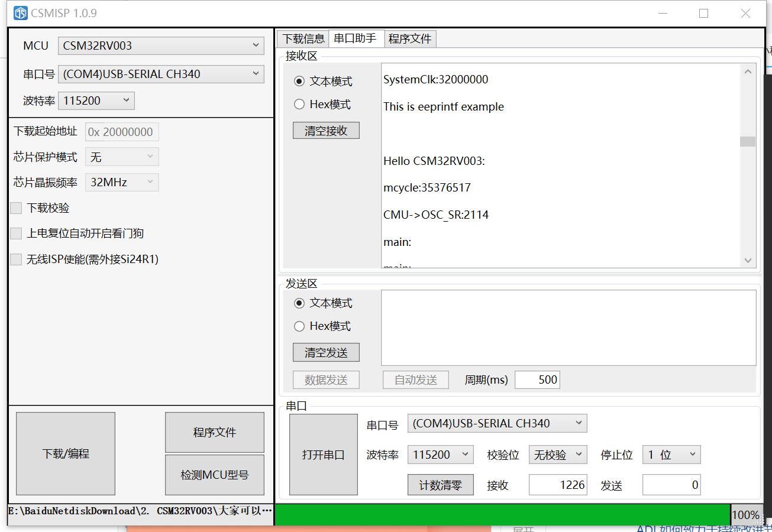Click the 自动发送 button
The image size is (772, 532).
(x=416, y=380)
